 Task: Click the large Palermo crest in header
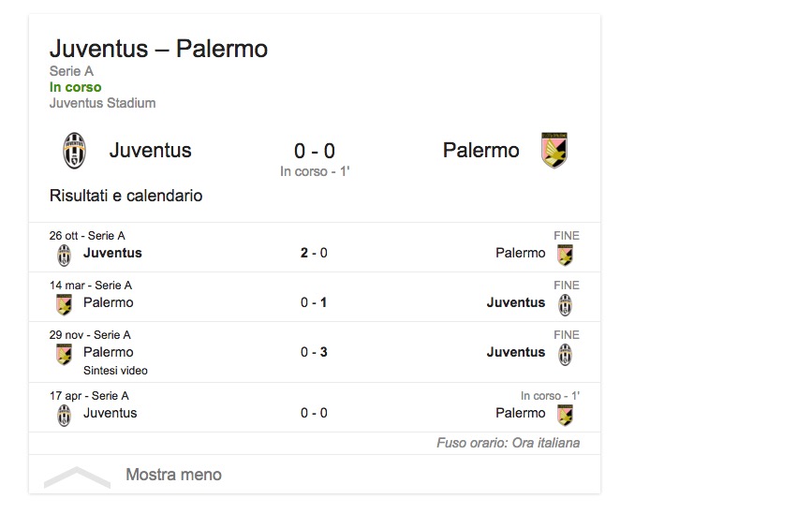[554, 151]
